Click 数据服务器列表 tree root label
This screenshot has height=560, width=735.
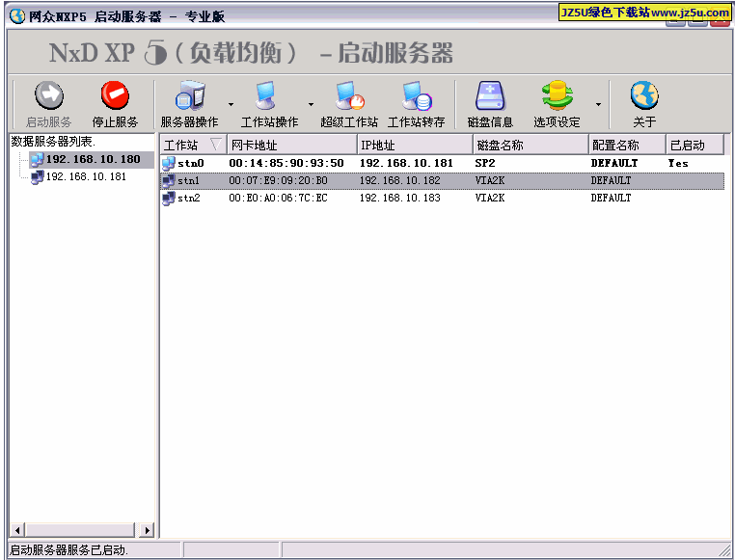click(53, 142)
